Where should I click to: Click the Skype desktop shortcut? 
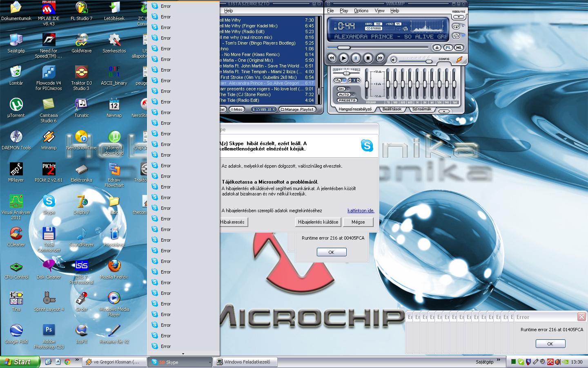(x=49, y=205)
